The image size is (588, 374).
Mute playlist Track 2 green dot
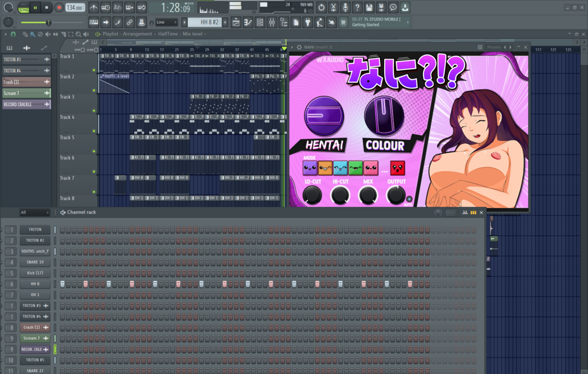pyautogui.click(x=93, y=91)
